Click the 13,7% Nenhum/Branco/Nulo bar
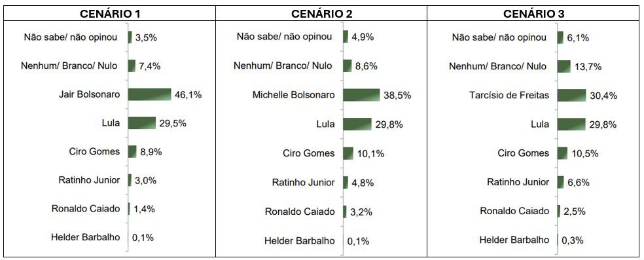Image resolution: width=644 pixels, height=260 pixels. point(564,67)
